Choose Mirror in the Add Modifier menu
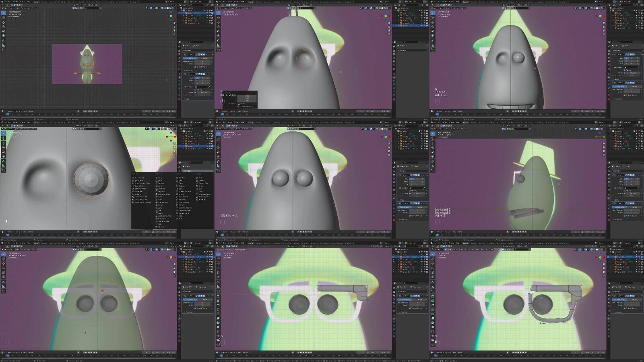Screen dimensions: 644x362 pyautogui.click(x=159, y=200)
